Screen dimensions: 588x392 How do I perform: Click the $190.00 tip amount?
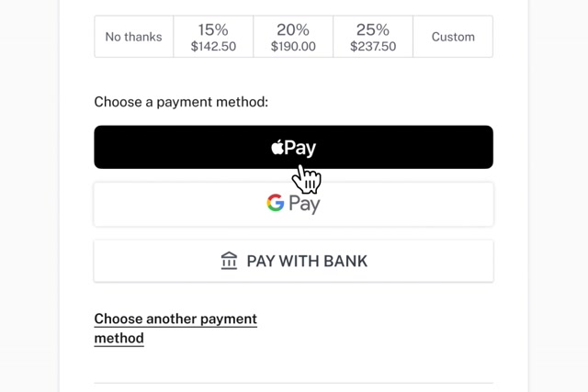coord(293,46)
